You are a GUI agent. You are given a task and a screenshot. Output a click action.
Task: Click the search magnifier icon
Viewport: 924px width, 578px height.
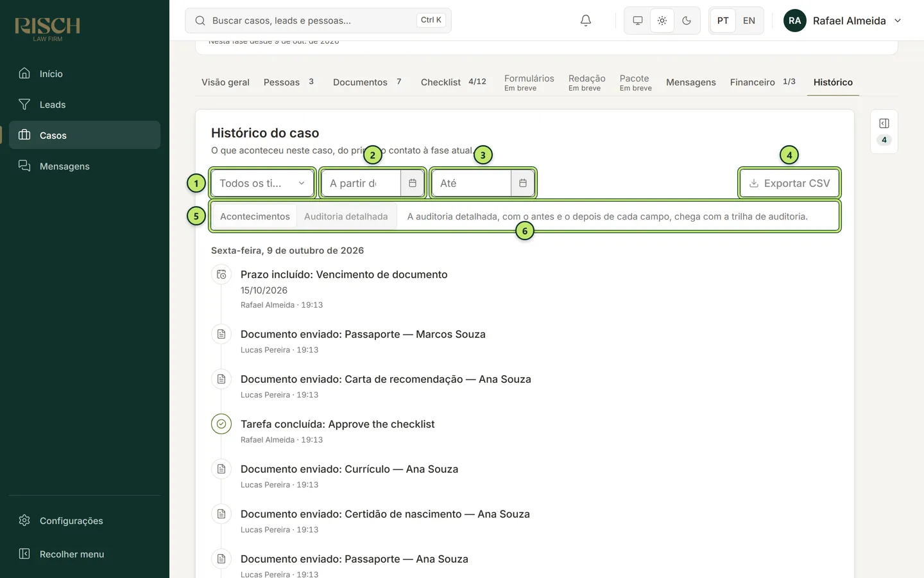click(200, 21)
